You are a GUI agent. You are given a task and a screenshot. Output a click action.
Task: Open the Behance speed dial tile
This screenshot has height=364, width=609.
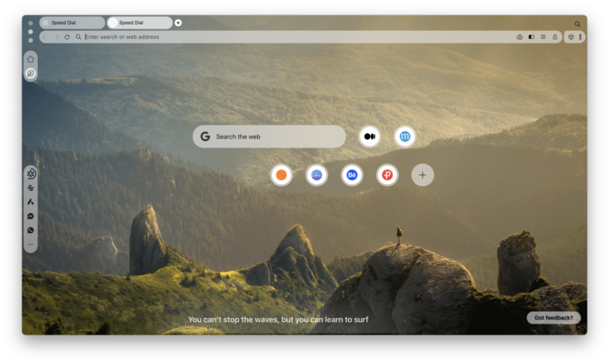pos(352,174)
